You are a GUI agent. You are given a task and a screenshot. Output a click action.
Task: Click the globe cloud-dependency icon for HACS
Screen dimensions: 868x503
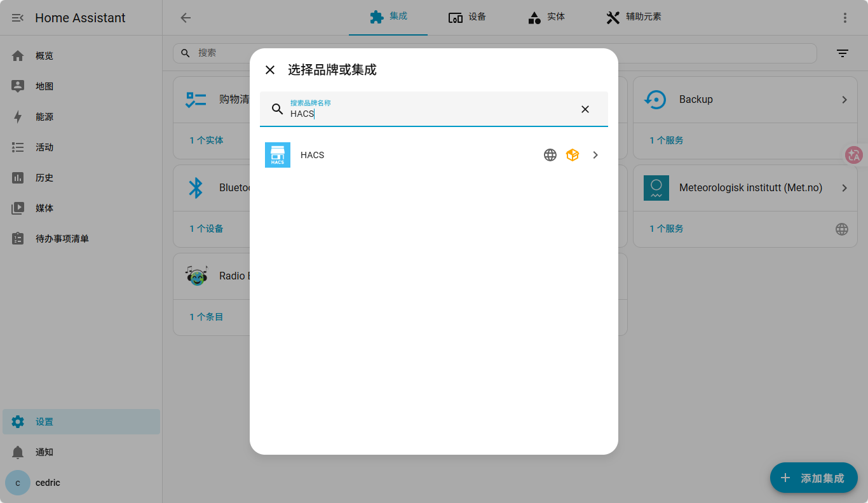[550, 155]
